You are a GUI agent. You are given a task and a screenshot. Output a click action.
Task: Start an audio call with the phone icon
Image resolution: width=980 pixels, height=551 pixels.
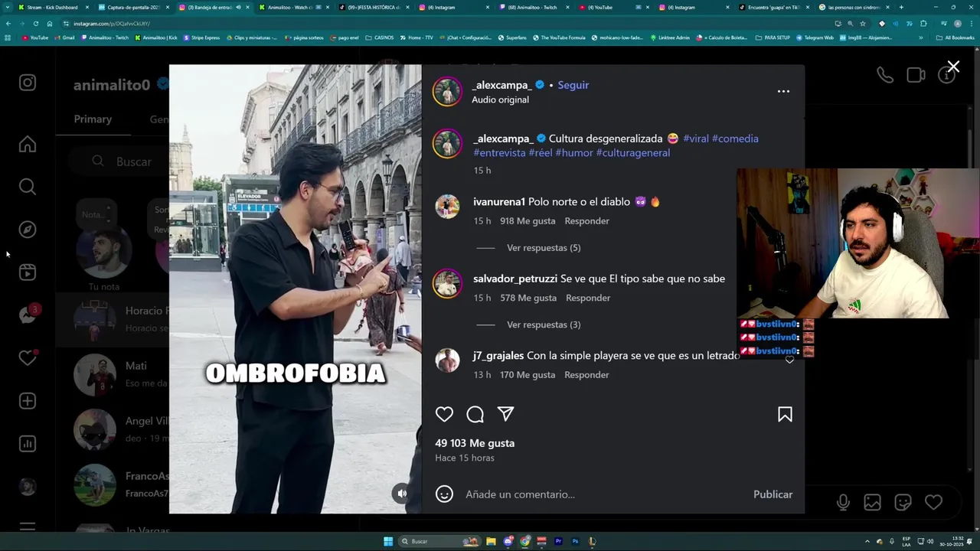885,75
